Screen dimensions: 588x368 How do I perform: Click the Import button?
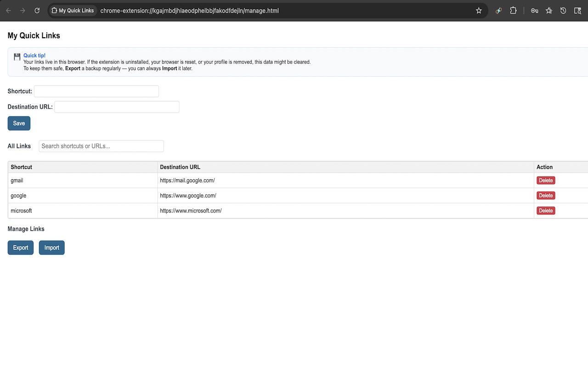[51, 247]
